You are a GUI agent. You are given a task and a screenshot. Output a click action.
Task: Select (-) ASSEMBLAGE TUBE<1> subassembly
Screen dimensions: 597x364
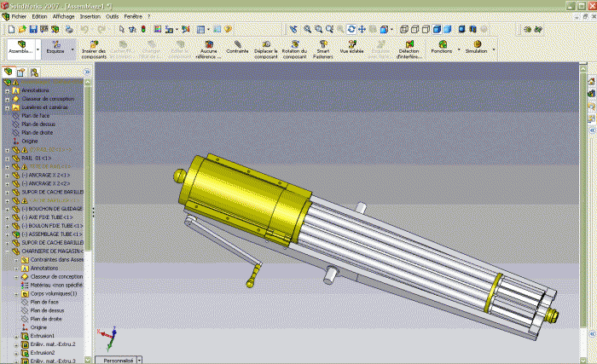(51, 234)
